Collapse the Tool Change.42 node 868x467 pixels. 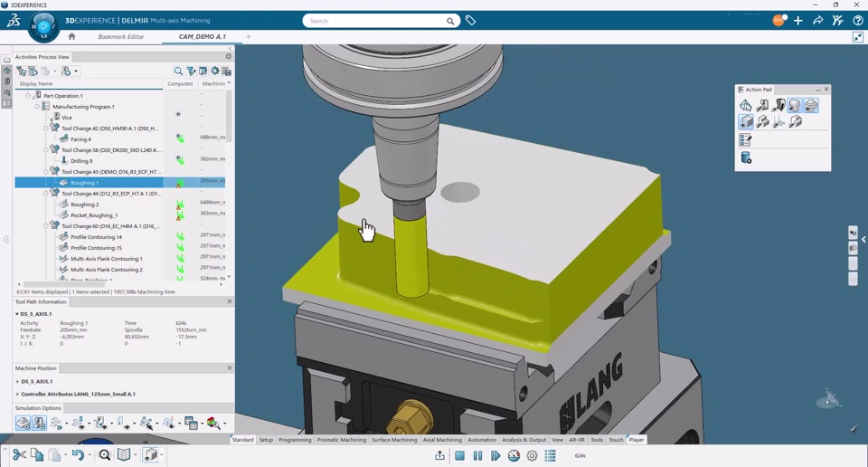pyautogui.click(x=46, y=129)
